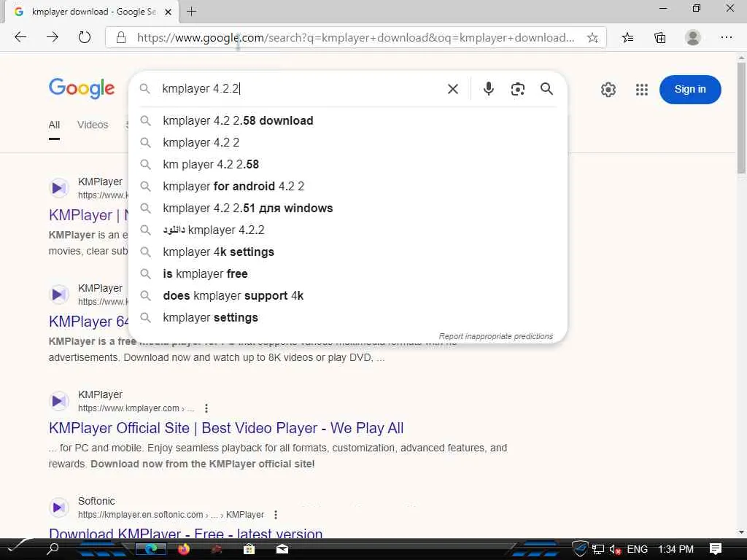
Task: Click the Sign in button
Action: tap(690, 89)
